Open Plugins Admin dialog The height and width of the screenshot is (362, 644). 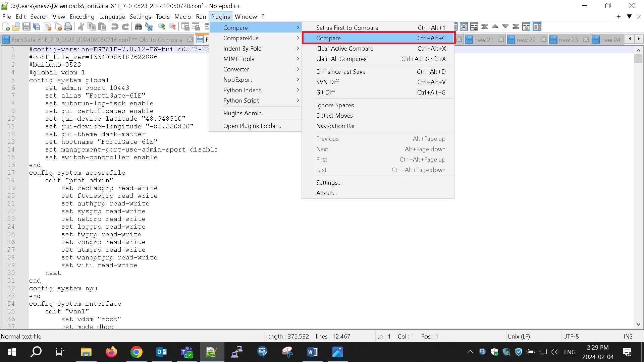pos(256,113)
